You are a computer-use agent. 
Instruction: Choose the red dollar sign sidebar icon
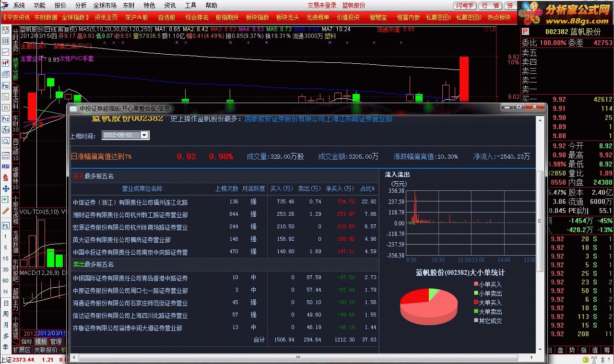[5, 177]
